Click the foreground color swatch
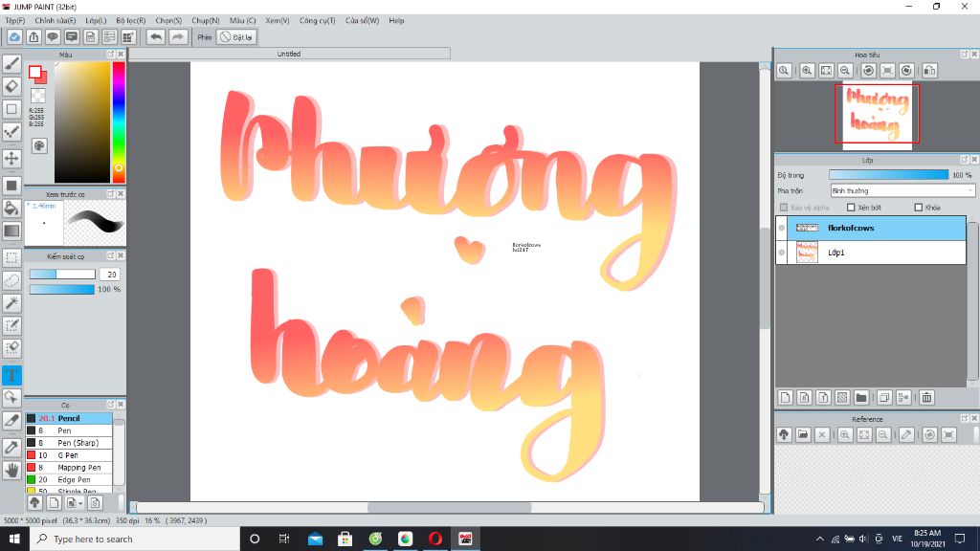This screenshot has width=980, height=551. (x=35, y=72)
